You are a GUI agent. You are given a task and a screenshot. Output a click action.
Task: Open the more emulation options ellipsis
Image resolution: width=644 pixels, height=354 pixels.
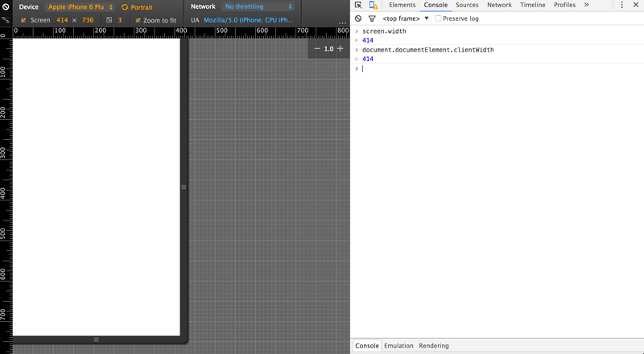tap(343, 23)
